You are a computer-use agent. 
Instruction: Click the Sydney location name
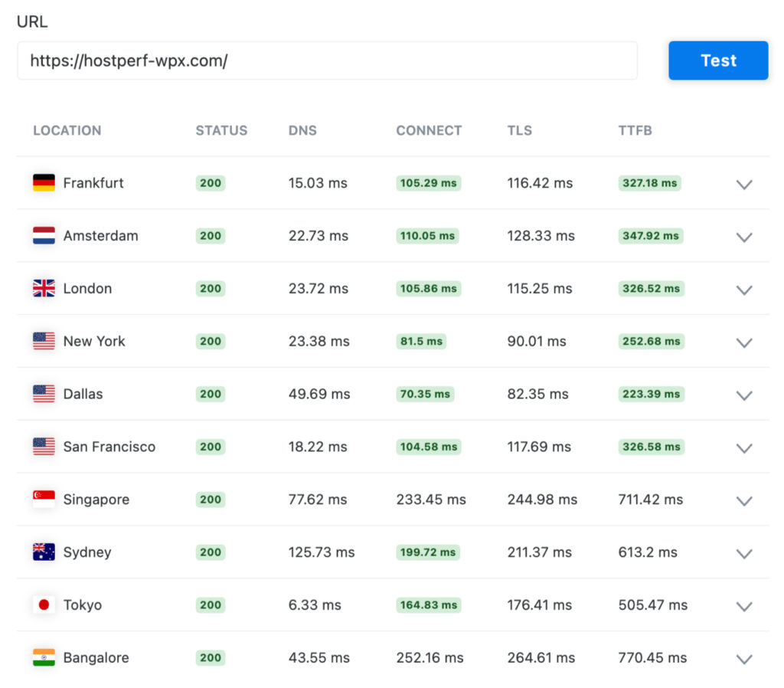tap(87, 552)
